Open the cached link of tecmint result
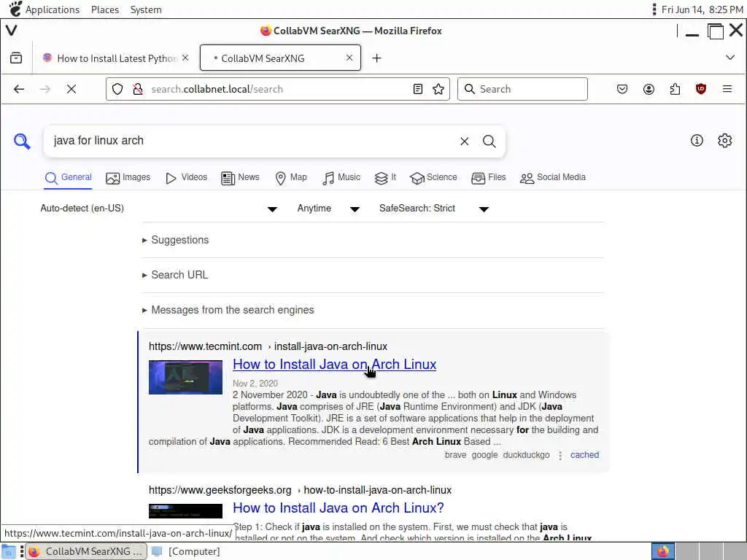This screenshot has width=747, height=560. click(584, 455)
